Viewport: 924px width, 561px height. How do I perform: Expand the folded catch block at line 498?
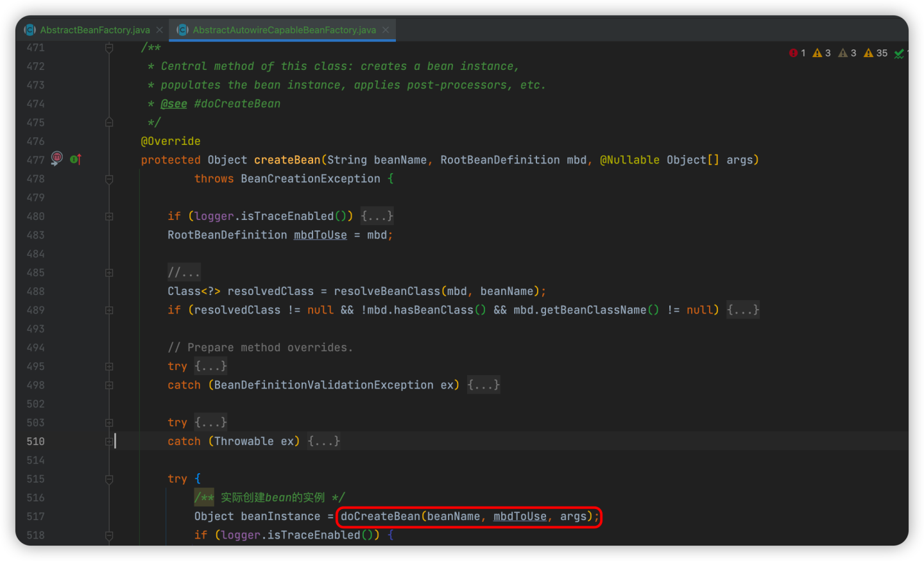[109, 385]
